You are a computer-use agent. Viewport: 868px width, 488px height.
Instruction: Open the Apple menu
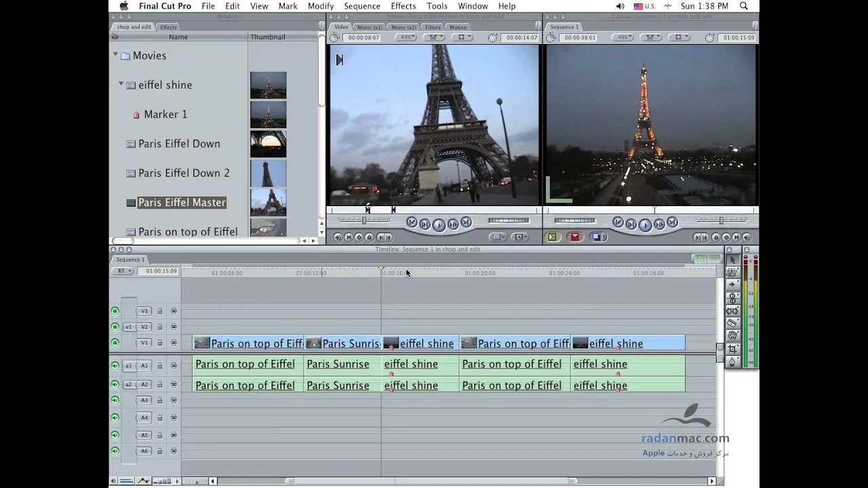tap(123, 6)
